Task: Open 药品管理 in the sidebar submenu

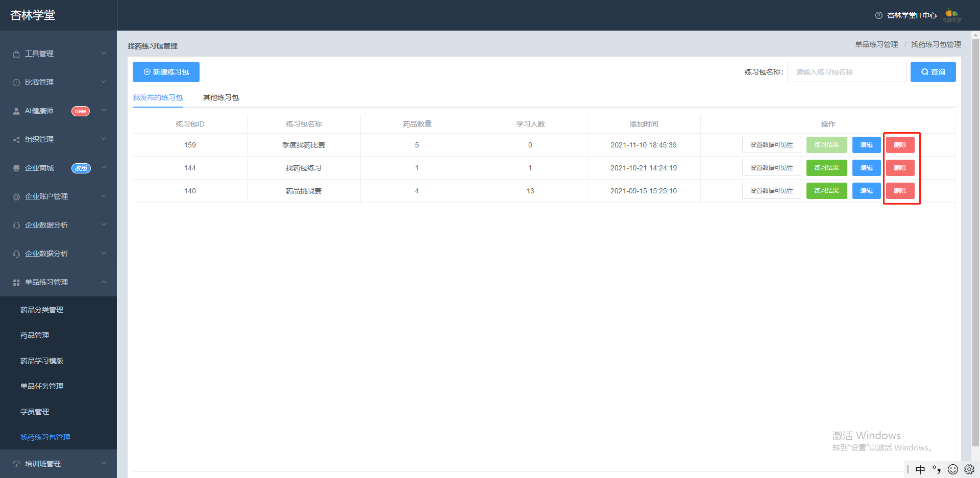Action: [x=35, y=335]
